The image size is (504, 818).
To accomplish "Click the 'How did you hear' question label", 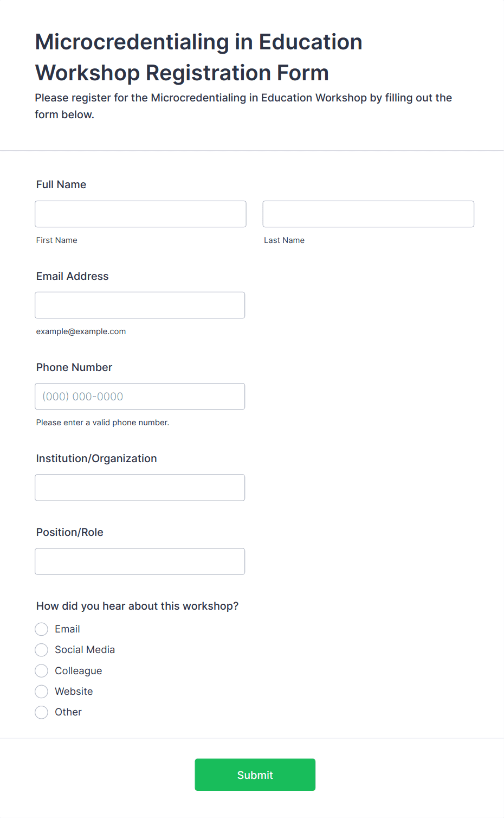I will tap(137, 606).
